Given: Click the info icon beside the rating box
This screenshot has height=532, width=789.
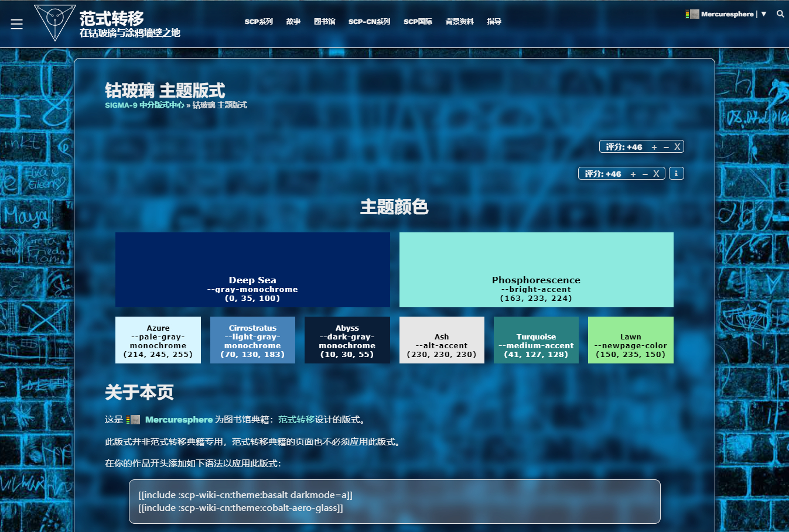Looking at the screenshot, I should (676, 174).
